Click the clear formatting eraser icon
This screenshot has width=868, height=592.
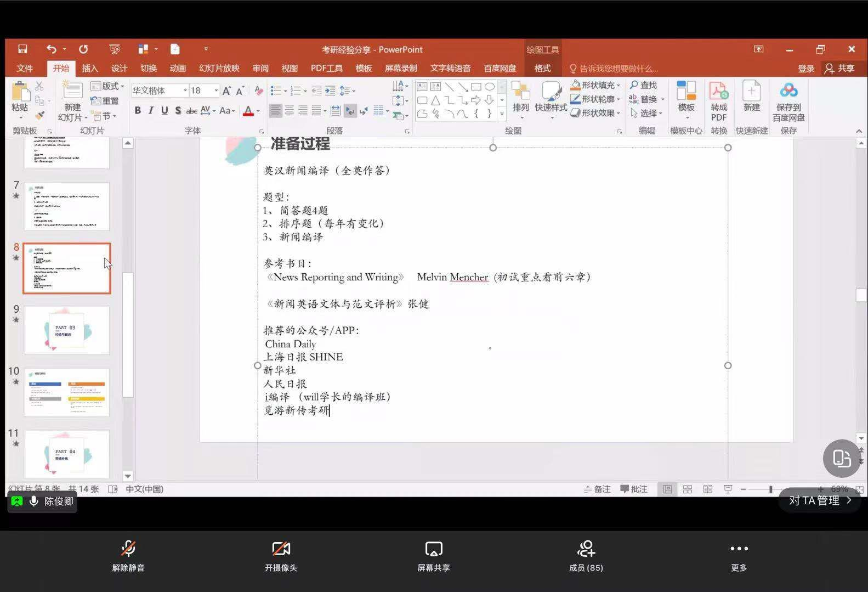[259, 91]
